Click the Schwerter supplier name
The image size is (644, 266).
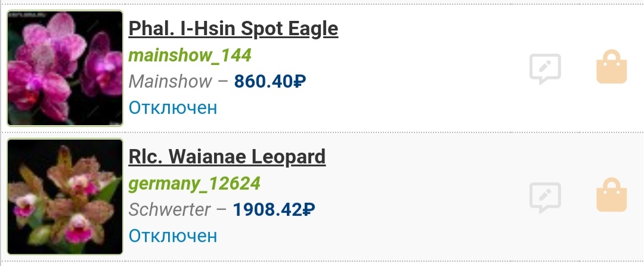169,210
